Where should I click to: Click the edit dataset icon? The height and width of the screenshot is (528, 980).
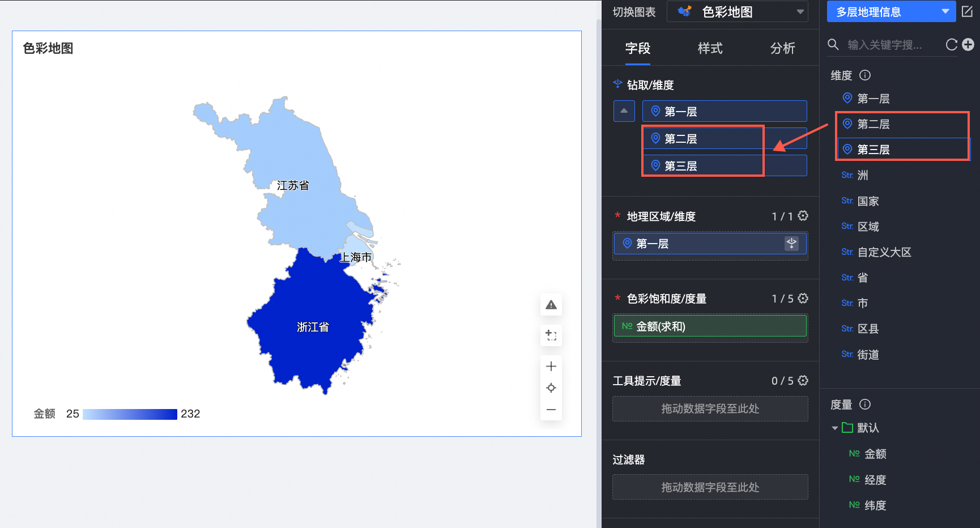tap(968, 11)
